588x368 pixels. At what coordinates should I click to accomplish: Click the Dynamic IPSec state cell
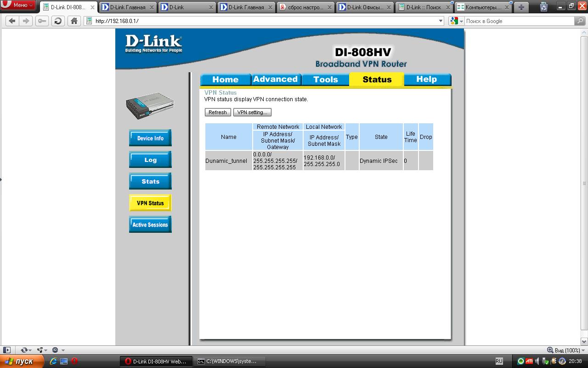pyautogui.click(x=381, y=161)
